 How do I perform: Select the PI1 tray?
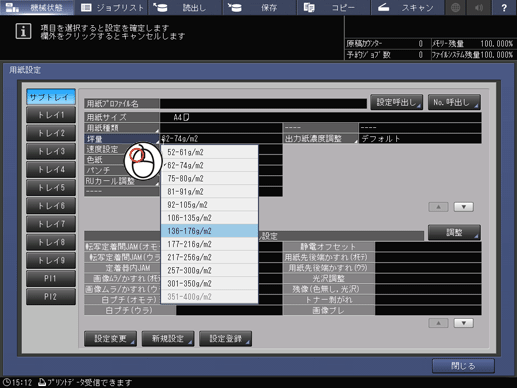pyautogui.click(x=51, y=279)
